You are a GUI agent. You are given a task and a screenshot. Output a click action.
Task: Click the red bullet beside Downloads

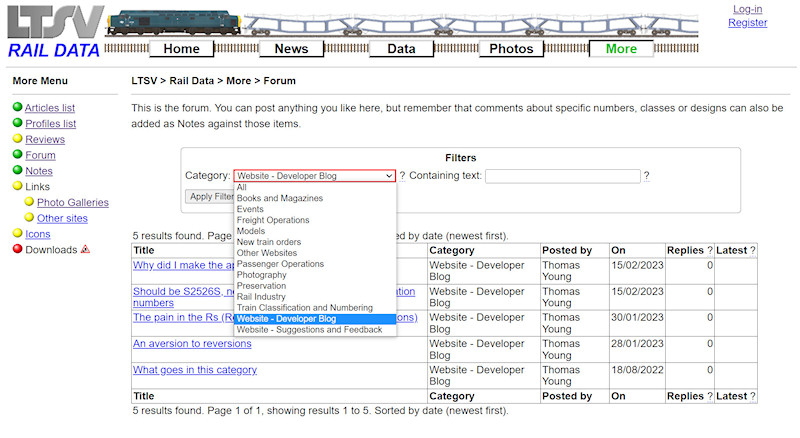(x=17, y=250)
